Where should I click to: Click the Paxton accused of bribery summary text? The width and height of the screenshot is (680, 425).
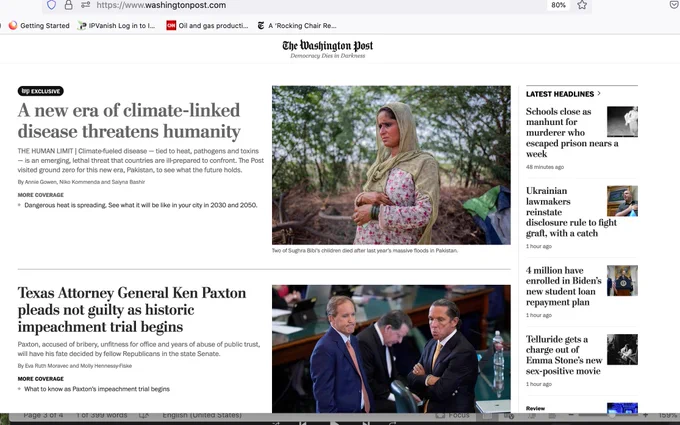(139, 349)
